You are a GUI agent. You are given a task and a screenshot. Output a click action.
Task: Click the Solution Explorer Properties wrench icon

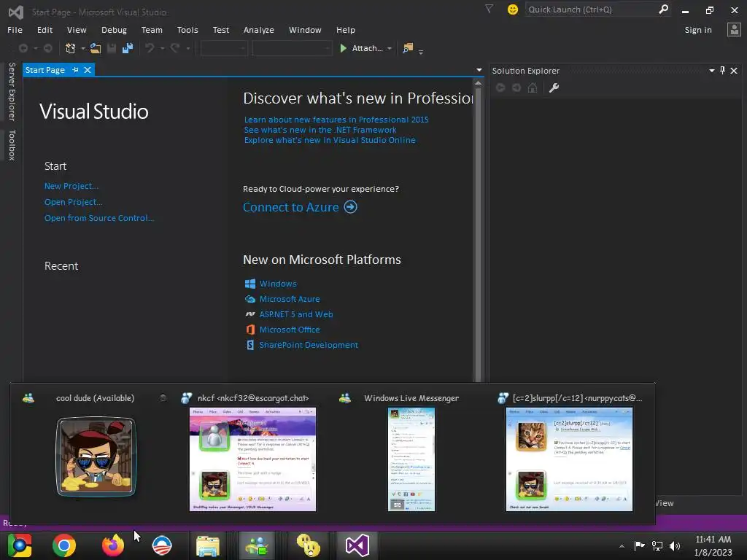554,87
